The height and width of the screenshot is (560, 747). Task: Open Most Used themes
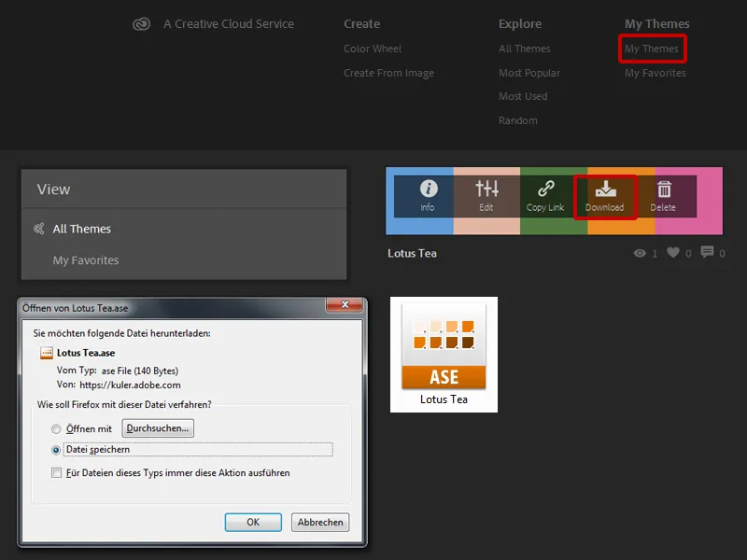[523, 96]
